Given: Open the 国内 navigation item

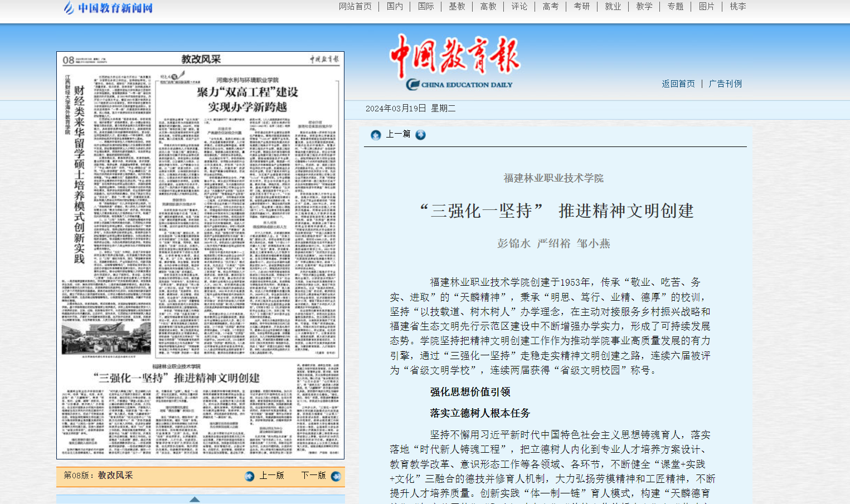Looking at the screenshot, I should [395, 7].
